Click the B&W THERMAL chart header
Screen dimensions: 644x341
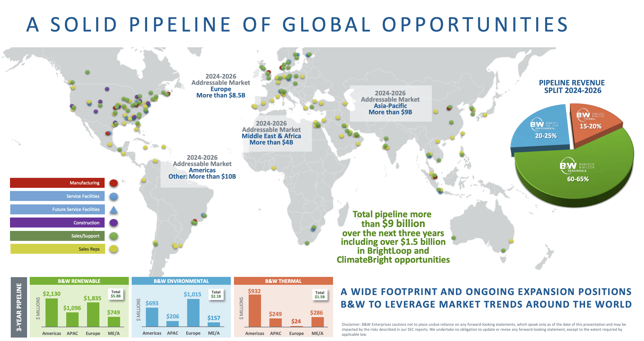pyautogui.click(x=283, y=281)
